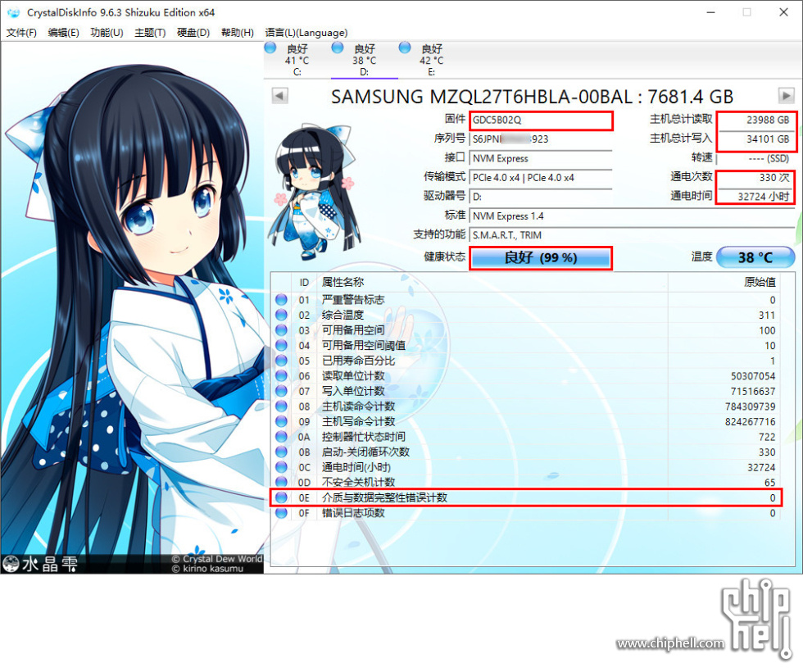This screenshot has height=672, width=803.
Task: Switch to the D: drive tab
Action: pyautogui.click(x=364, y=60)
